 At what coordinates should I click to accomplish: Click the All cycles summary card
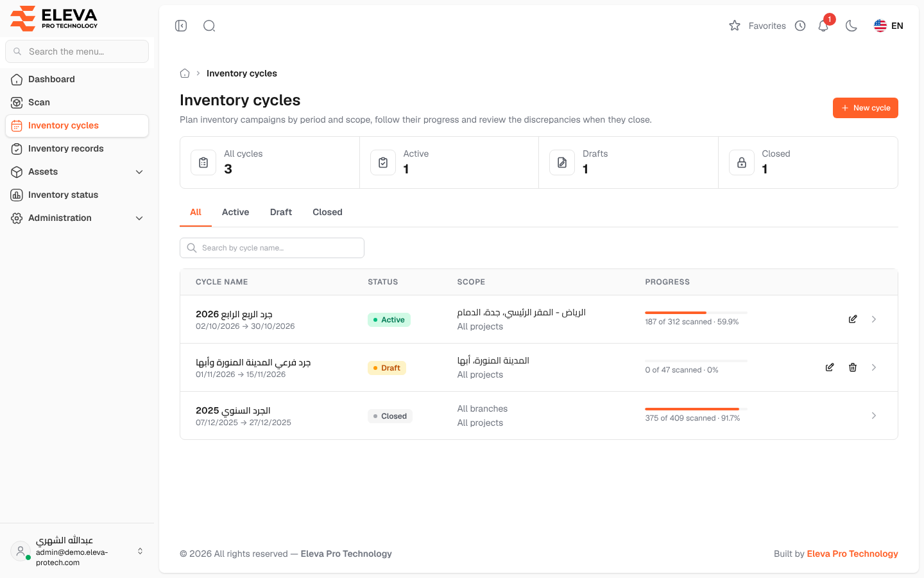point(269,162)
